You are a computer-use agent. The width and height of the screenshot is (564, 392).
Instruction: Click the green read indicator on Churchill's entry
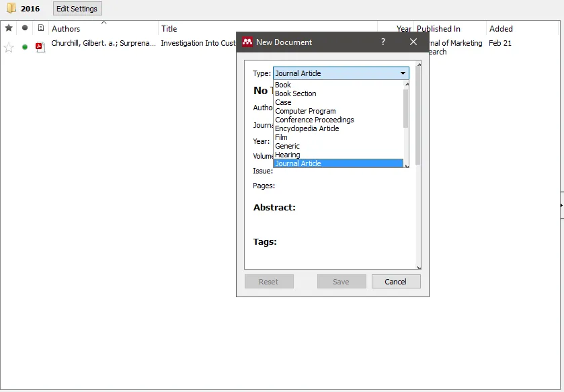[x=24, y=47]
